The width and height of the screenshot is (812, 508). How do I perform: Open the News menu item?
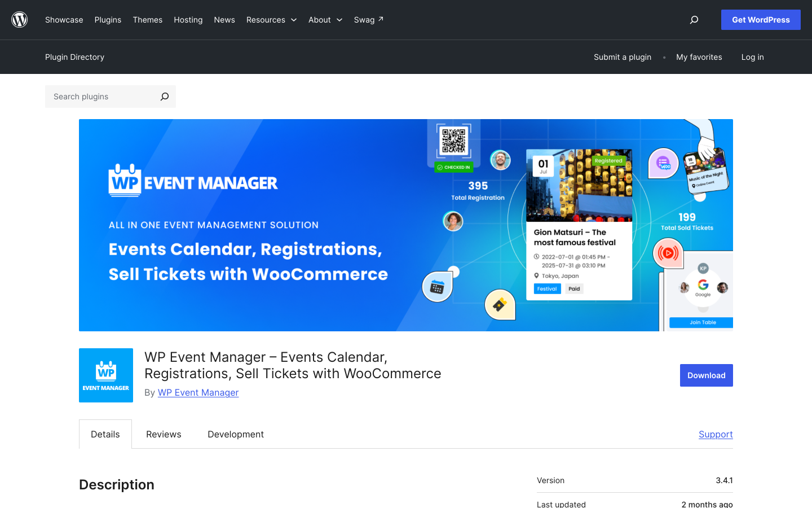click(x=224, y=20)
